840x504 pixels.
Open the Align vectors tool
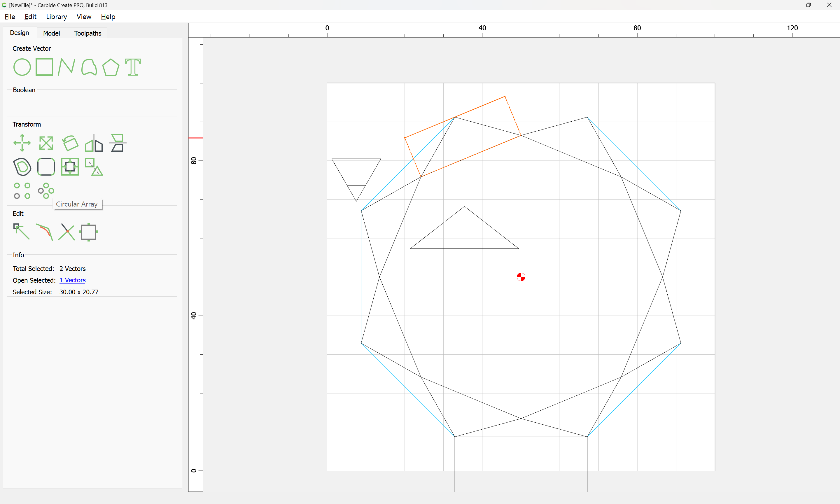118,143
